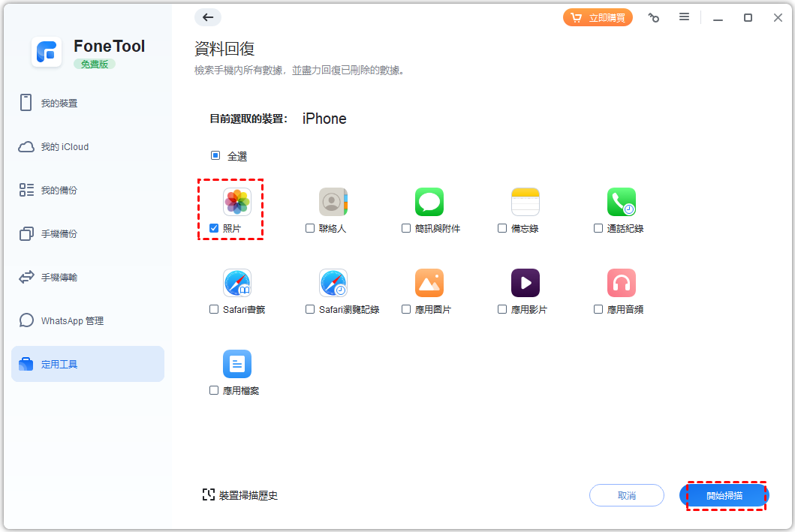The image size is (795, 532).
Task: Click the Photos app icon
Action: tap(236, 202)
